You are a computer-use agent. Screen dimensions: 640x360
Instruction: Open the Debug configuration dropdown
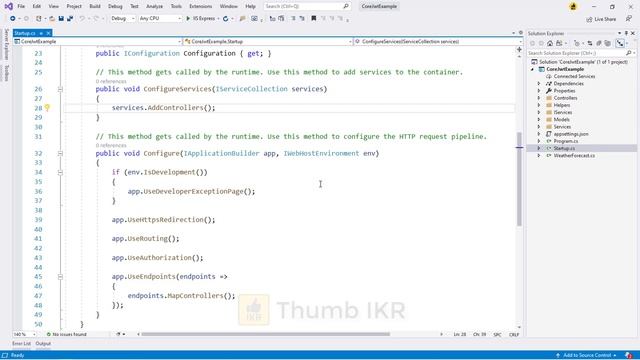[x=122, y=18]
